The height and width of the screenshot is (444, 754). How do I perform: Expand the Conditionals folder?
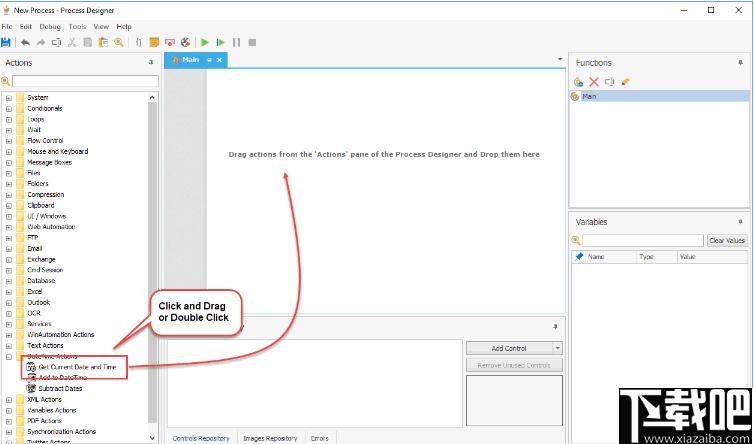pos(9,109)
